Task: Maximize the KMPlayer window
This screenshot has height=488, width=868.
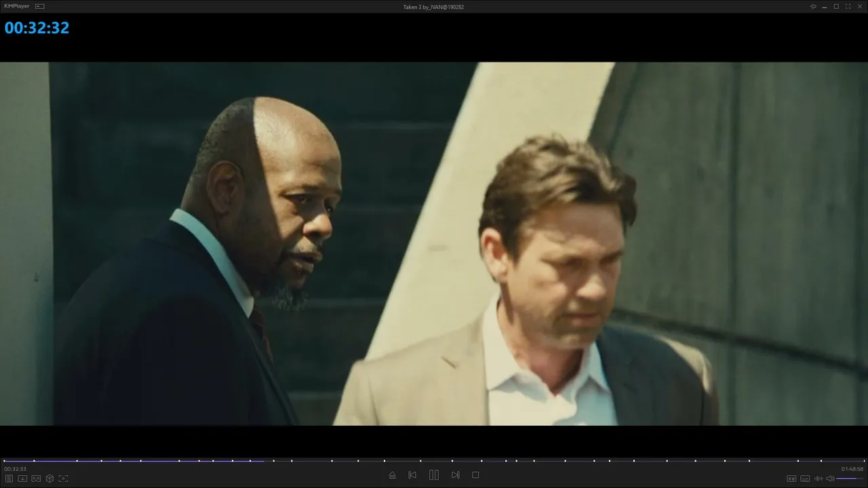Action: pos(836,6)
